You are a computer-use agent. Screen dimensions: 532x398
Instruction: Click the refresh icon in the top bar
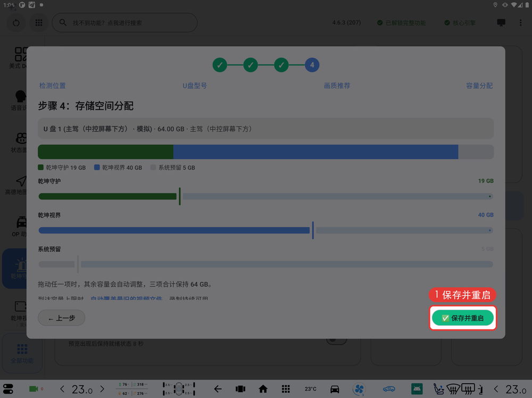click(x=16, y=23)
